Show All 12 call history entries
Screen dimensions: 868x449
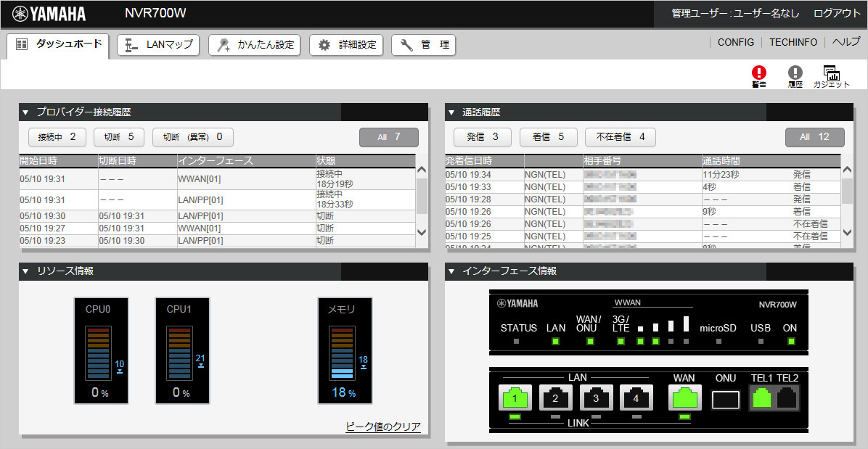click(x=815, y=137)
